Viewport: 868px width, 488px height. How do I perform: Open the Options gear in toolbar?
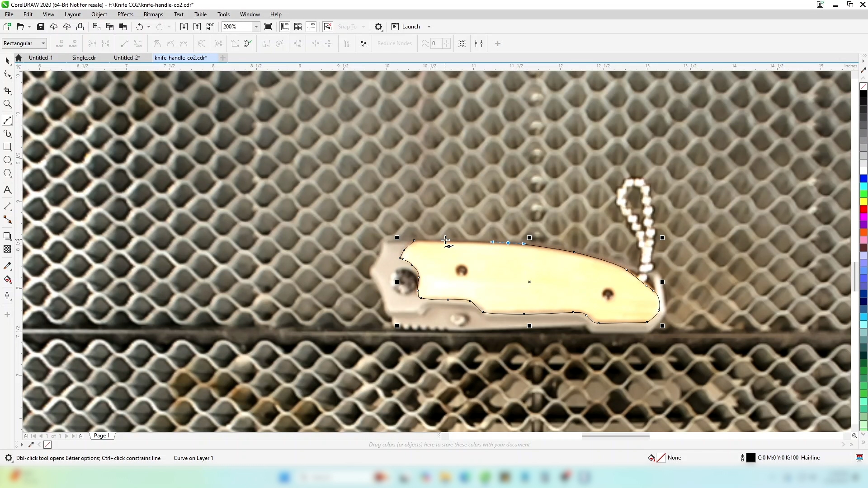379,27
